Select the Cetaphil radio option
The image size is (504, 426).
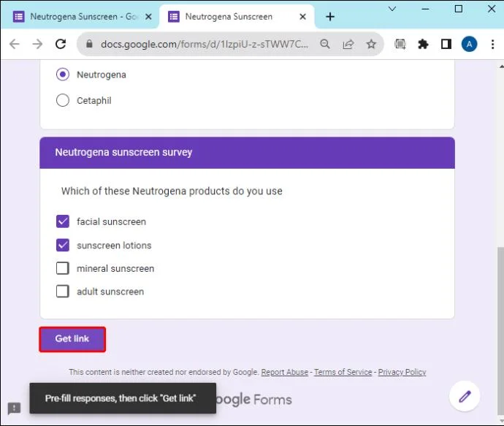(62, 100)
